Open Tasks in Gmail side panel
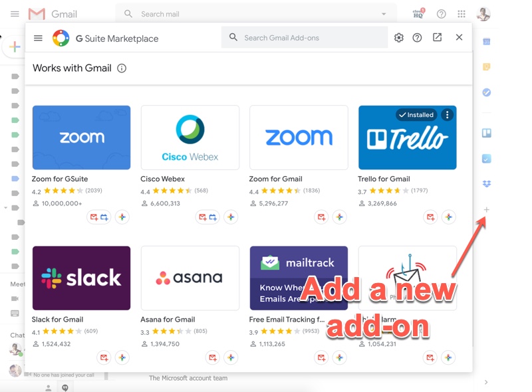Viewport: 532px width, 392px height. click(x=487, y=92)
